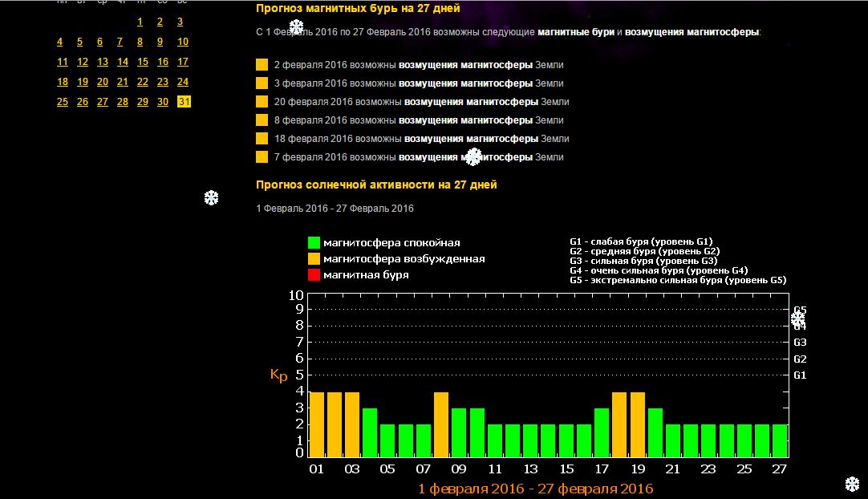Click the 'Прогноз магнитных бурь на 27 дней' heading
Screen dimensions: 868x499
358,9
